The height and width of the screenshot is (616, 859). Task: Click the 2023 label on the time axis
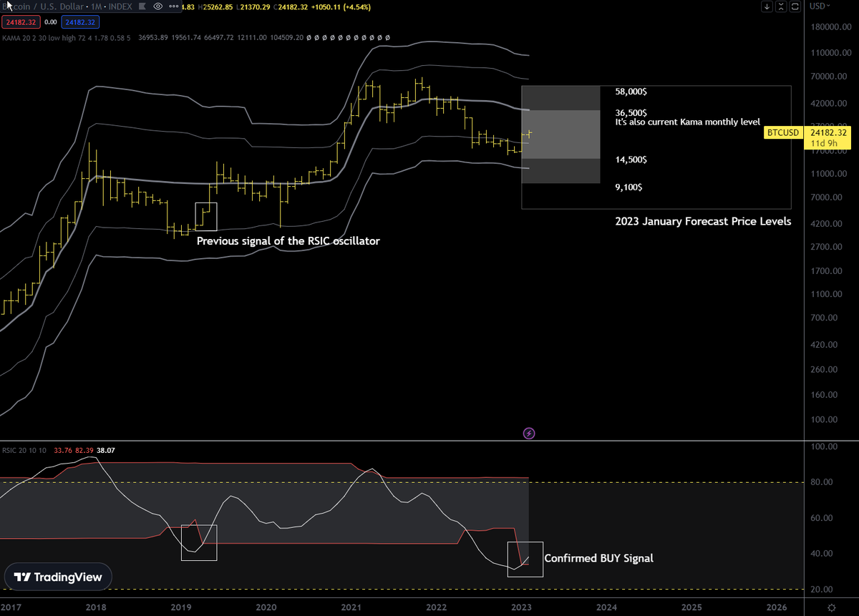point(522,607)
